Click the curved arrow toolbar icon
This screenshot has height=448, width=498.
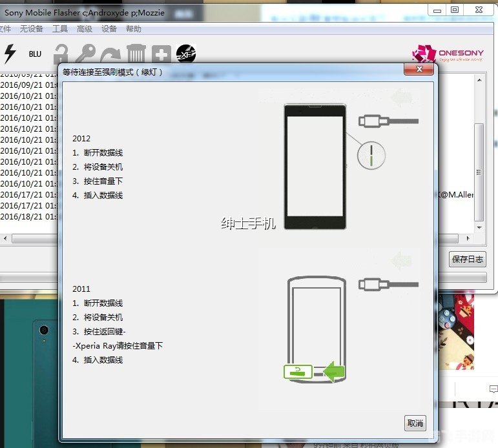pyautogui.click(x=110, y=54)
